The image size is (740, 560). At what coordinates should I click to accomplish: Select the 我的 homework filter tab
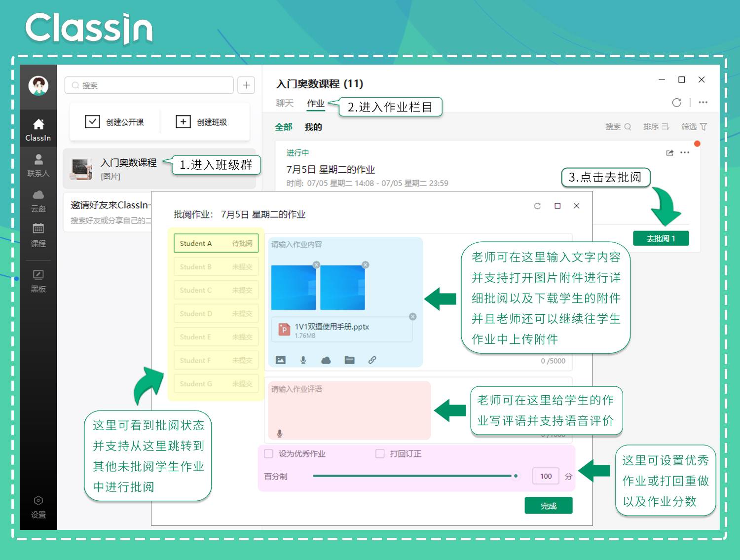pyautogui.click(x=313, y=127)
